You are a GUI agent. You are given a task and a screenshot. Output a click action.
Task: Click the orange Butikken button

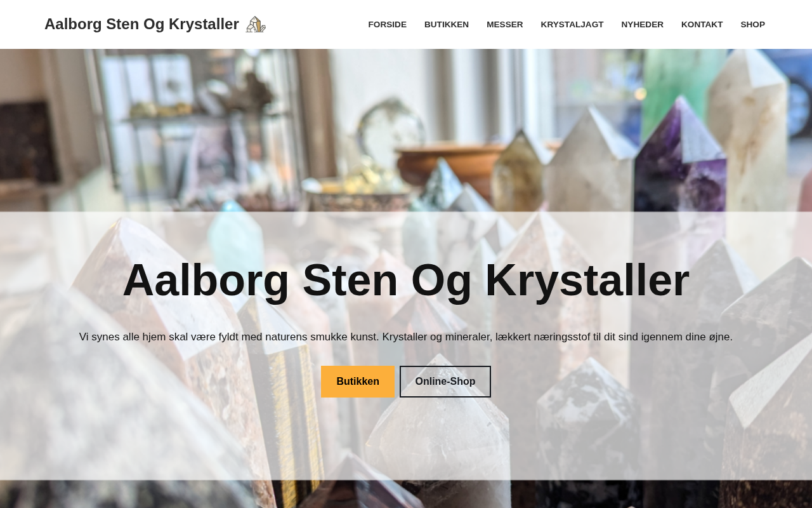[358, 382]
